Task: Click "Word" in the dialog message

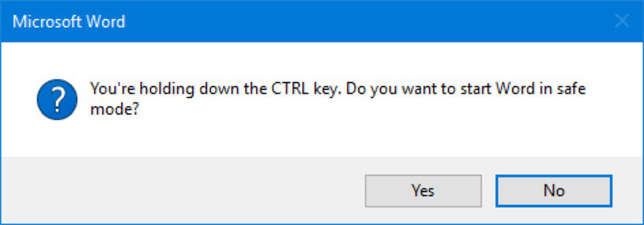Action: pos(516,89)
